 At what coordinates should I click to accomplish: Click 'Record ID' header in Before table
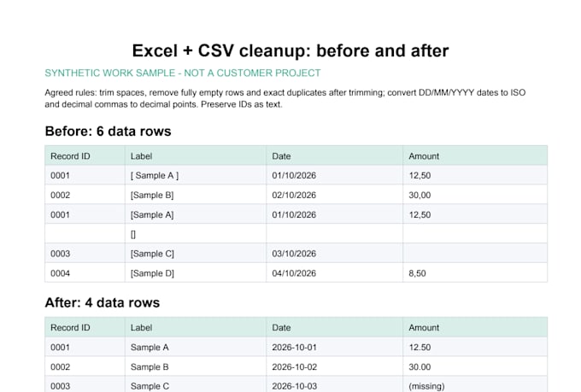pos(85,155)
